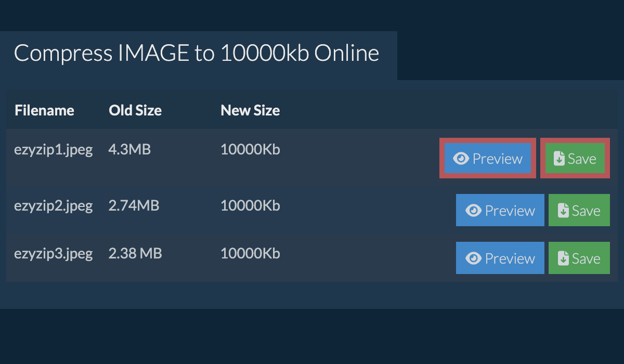The image size is (624, 364).
Task: Select the ezyzip2.jpeg filename
Action: click(53, 206)
